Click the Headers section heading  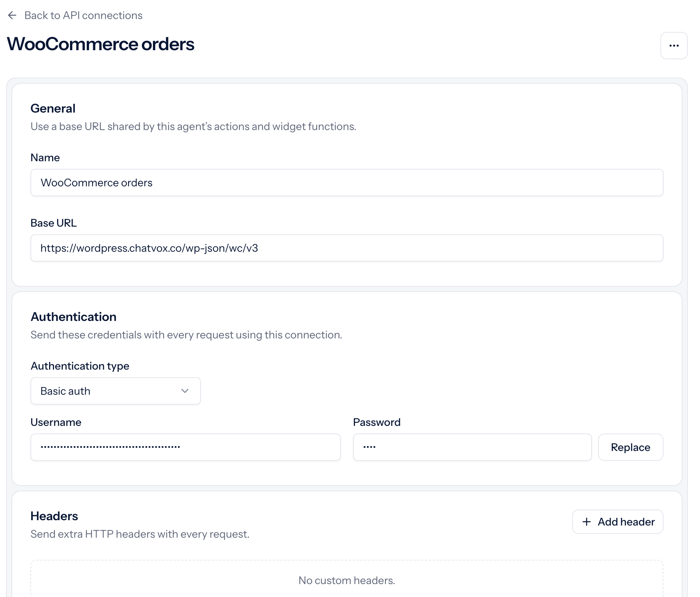[54, 516]
